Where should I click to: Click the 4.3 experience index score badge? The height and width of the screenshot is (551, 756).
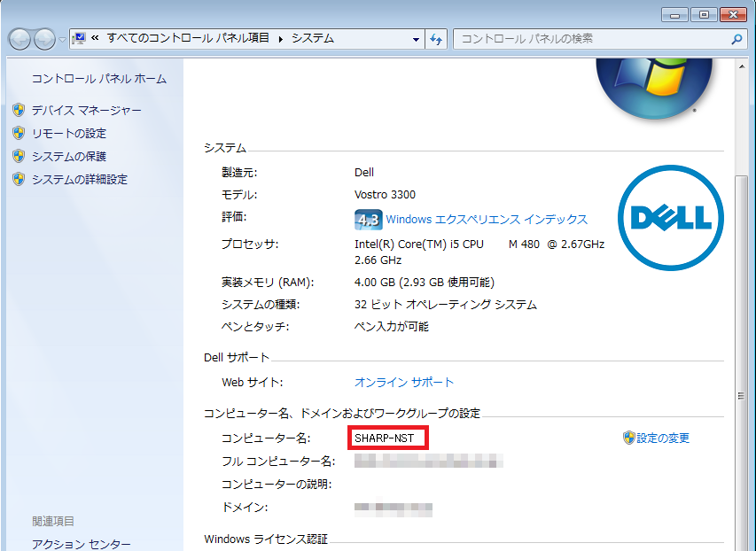tap(369, 220)
